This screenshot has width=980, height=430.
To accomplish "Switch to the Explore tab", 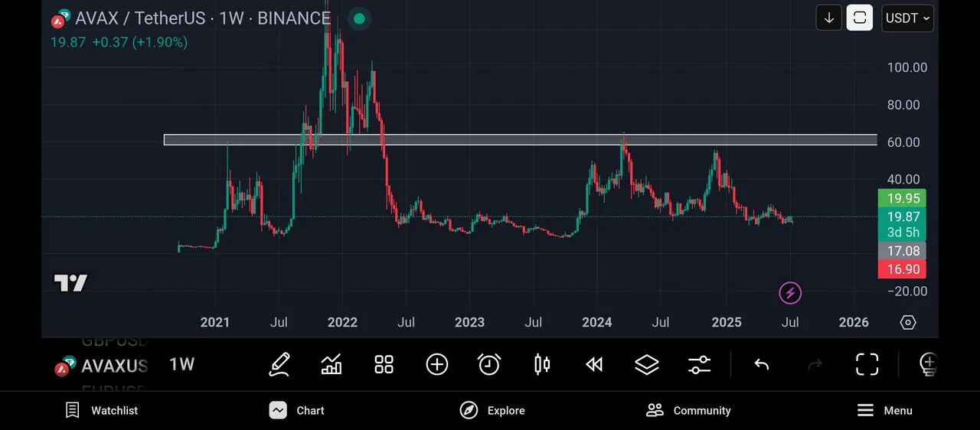I will pos(492,410).
